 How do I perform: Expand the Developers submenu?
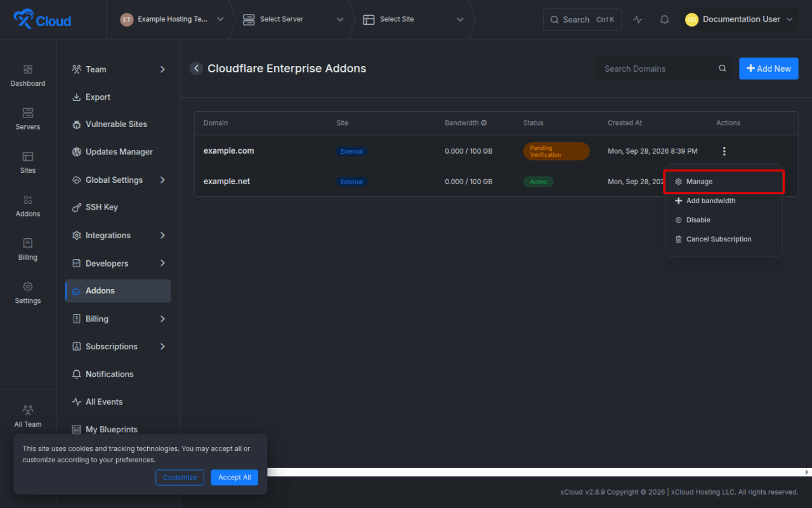point(162,263)
